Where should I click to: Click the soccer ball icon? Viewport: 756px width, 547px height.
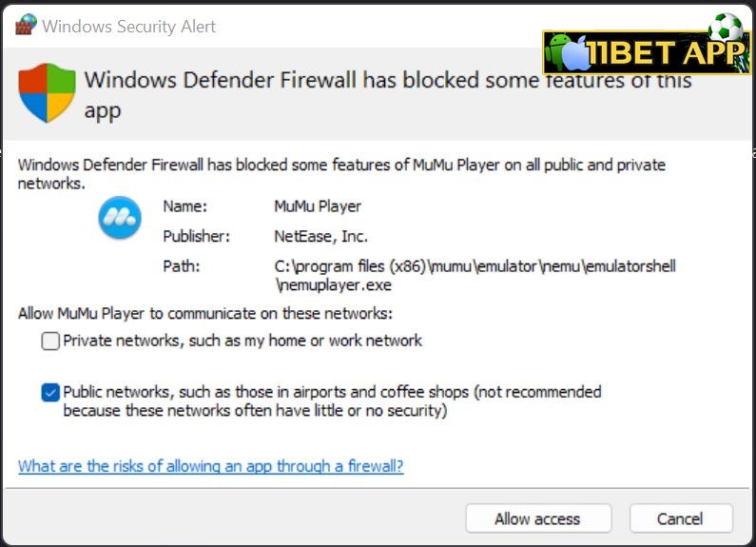pos(727,27)
